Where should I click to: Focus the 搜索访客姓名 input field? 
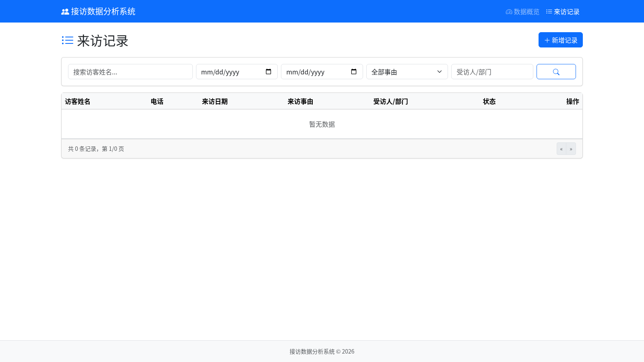point(130,72)
